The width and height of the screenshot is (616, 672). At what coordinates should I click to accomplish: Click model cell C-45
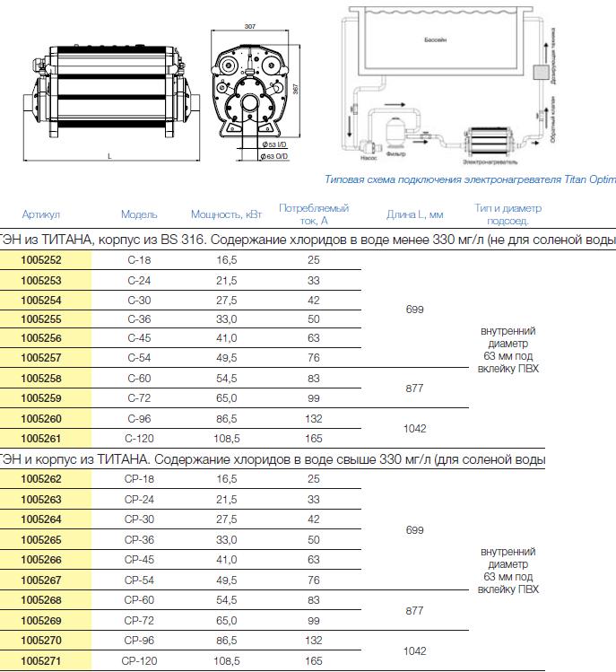139,338
